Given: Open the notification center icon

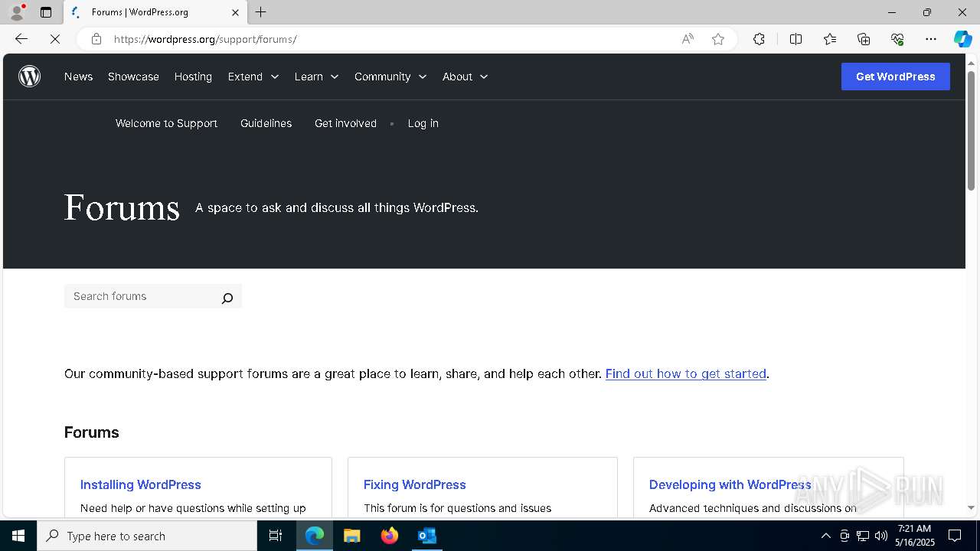Looking at the screenshot, I should 955,536.
